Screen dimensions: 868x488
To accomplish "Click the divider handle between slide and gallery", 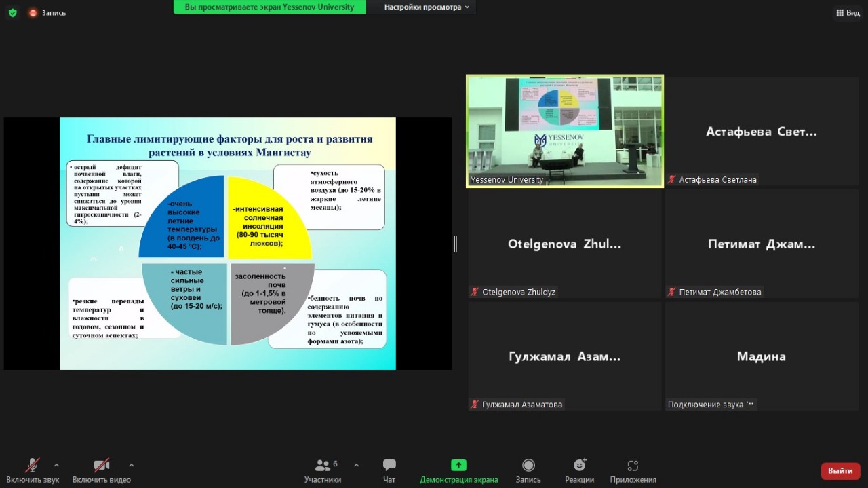I will pos(456,244).
